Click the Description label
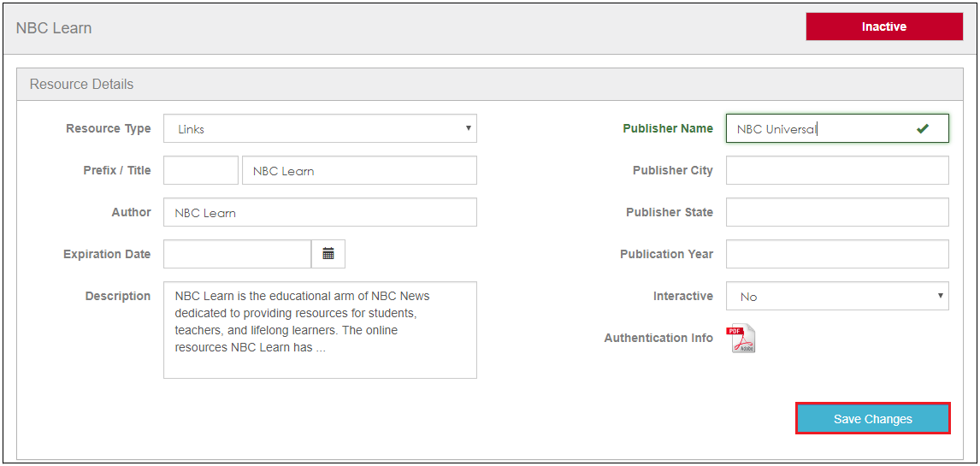The width and height of the screenshot is (980, 466). coord(118,296)
